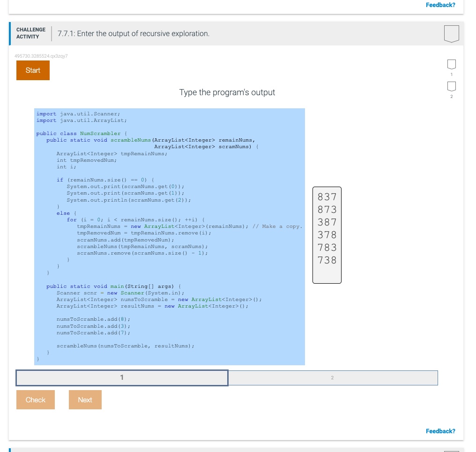Select completion marker labeled 2 on the right
476x452 pixels.
point(451,85)
